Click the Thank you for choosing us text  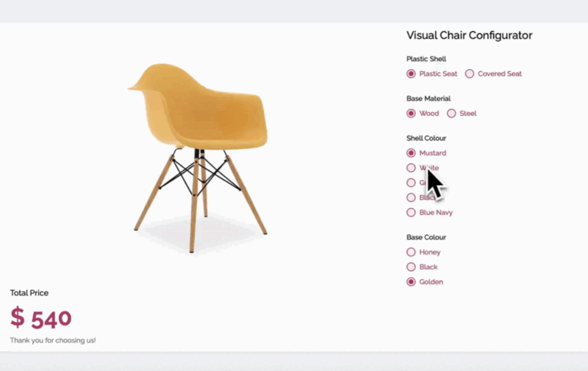[53, 341]
